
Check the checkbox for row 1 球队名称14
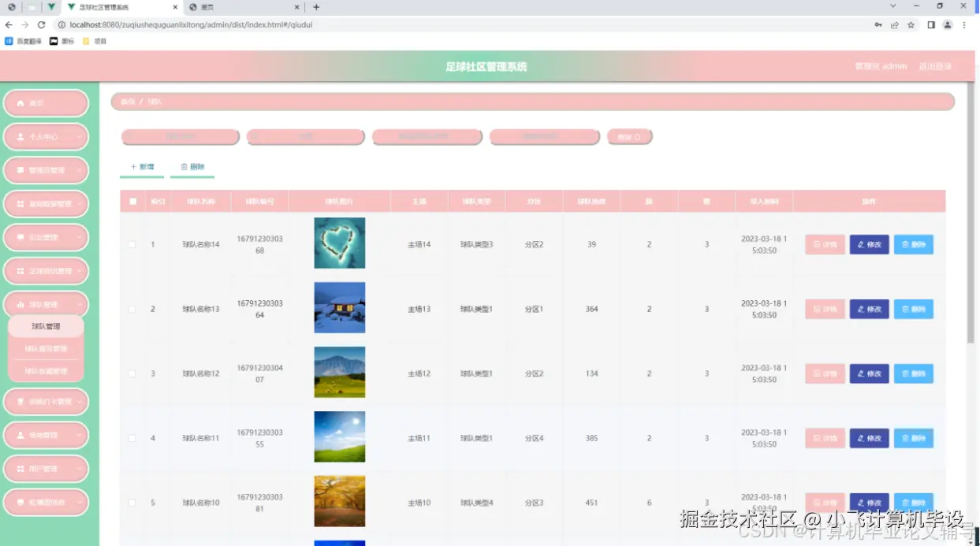pos(132,243)
